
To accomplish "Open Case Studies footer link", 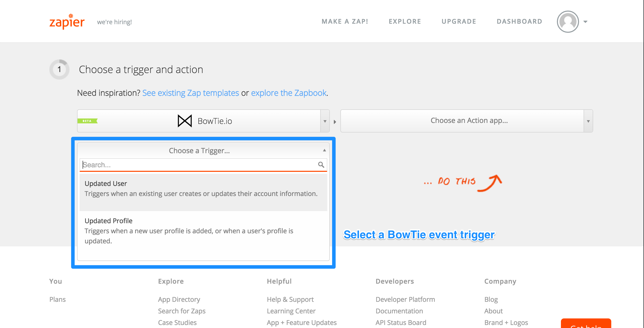I will click(177, 322).
